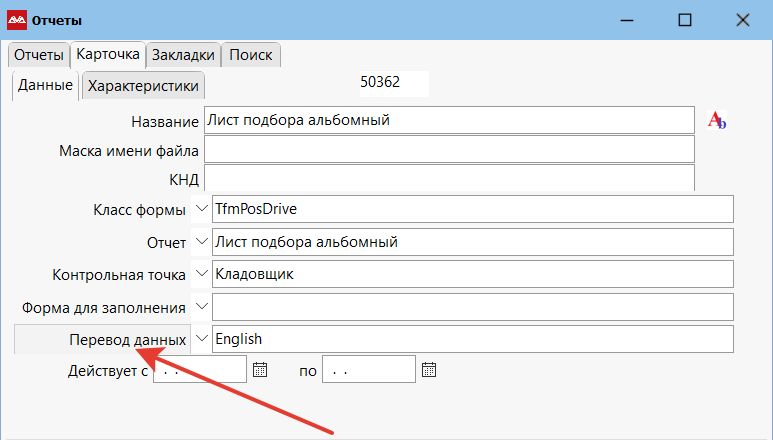Open the Контрольная точка dropdown

click(x=200, y=273)
